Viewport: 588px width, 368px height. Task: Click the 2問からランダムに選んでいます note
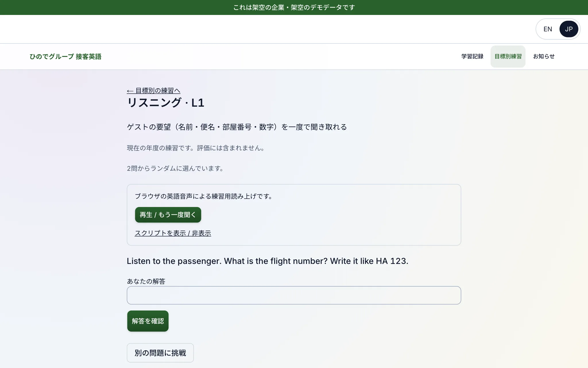(x=176, y=168)
